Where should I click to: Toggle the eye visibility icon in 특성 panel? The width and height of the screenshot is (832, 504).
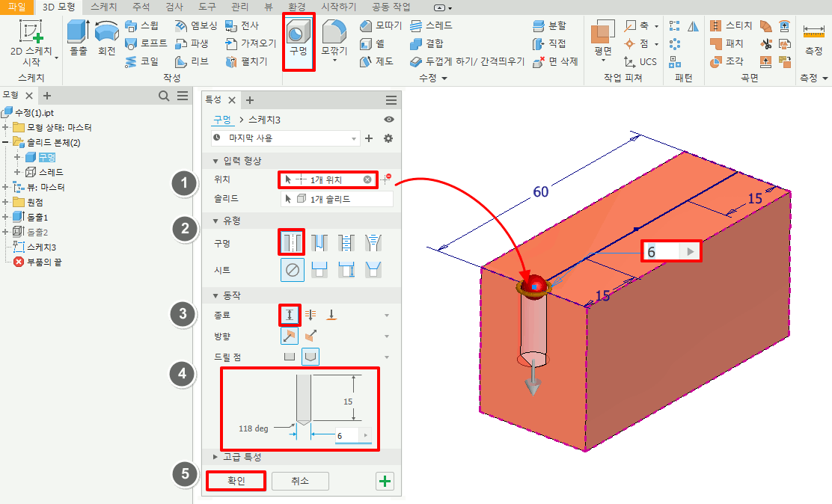click(389, 120)
